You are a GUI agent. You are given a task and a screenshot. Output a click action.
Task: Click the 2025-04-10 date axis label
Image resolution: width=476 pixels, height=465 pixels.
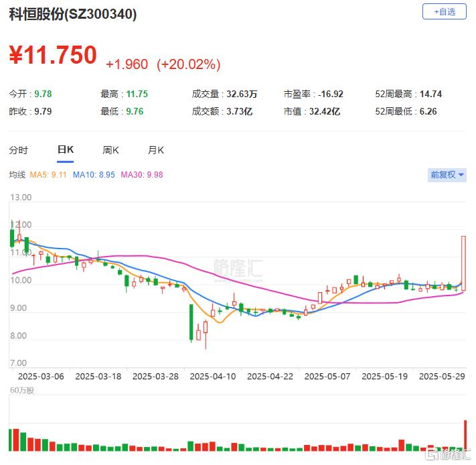213,377
